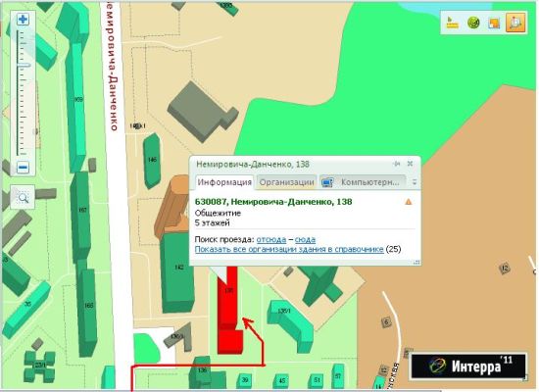Select the ruler distance measurement tool
539x392 pixels.
[x=453, y=23]
